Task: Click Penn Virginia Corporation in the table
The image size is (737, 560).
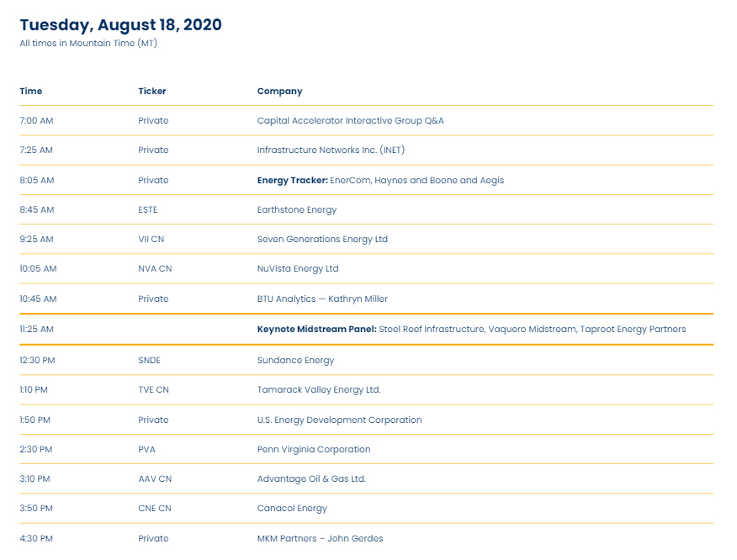Action: (313, 449)
